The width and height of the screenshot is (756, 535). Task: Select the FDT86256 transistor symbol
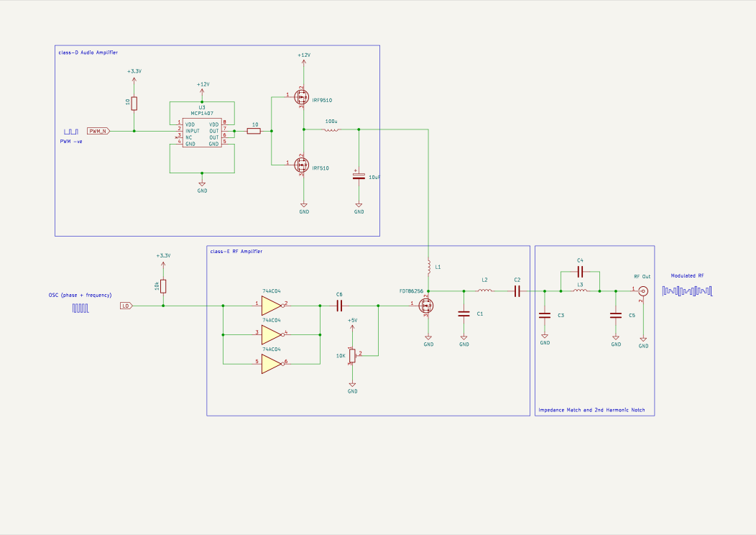click(x=425, y=306)
